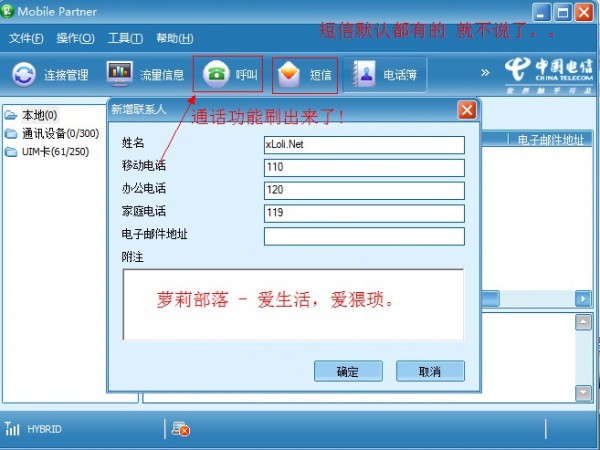600x450 pixels.
Task: Click the Mobile Partner title bar icon
Action: (8, 11)
